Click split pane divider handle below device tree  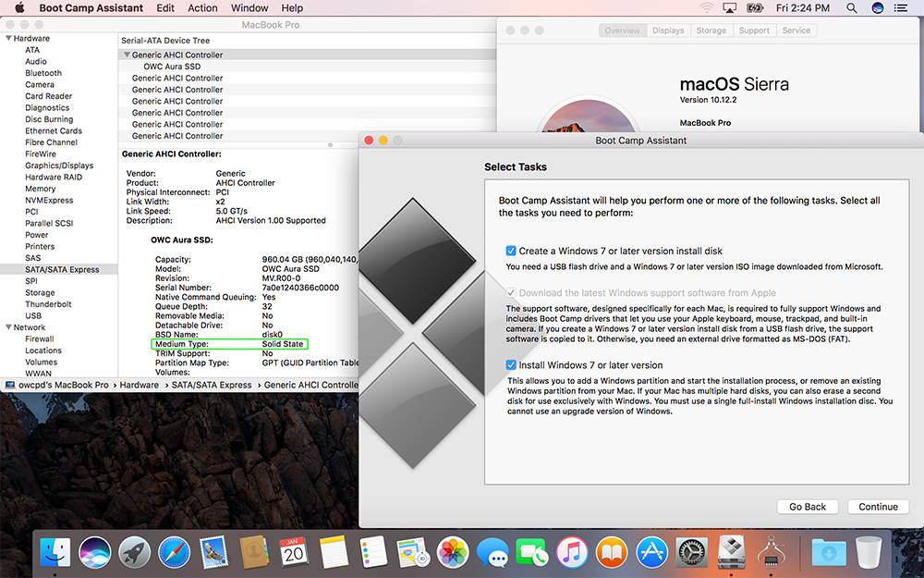pos(330,144)
